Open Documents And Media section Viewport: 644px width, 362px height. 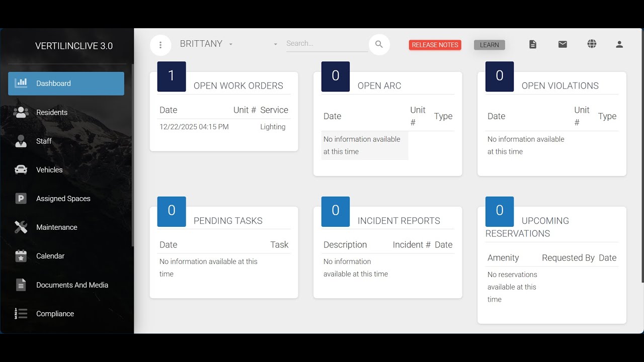pyautogui.click(x=66, y=285)
